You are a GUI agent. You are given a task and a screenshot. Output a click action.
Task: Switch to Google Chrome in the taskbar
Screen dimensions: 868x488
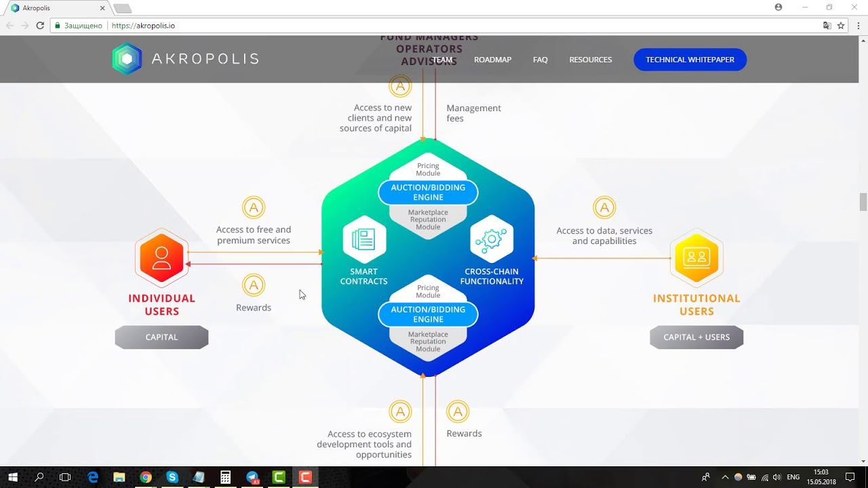[x=146, y=477]
